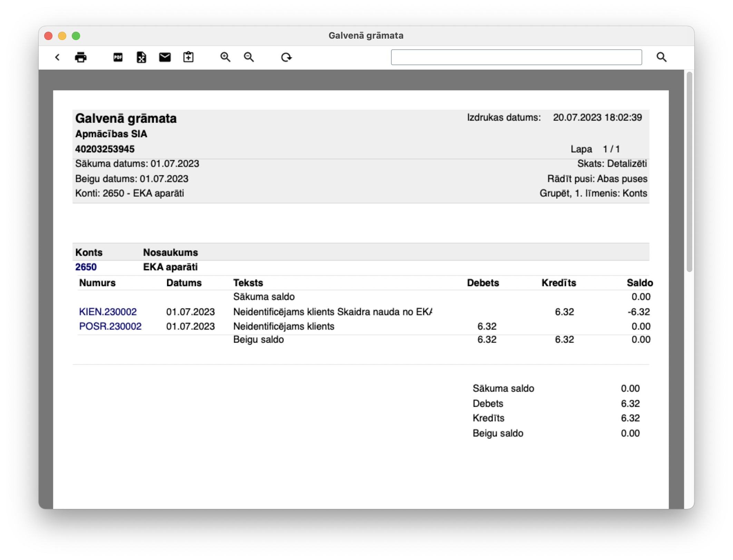
Task: Select 'Grupēt, 1. līmenis: Konts' text
Action: (594, 193)
